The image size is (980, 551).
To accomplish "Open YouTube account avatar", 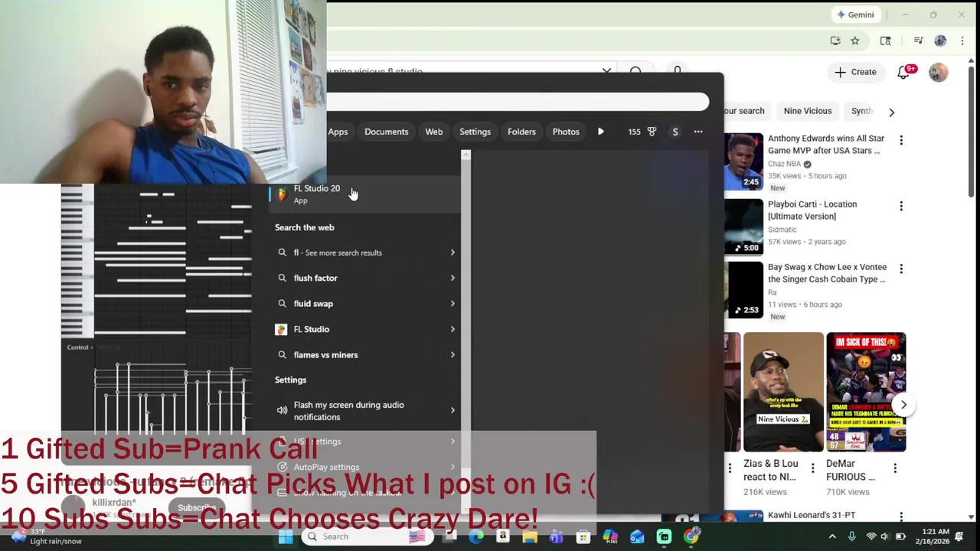I will click(x=938, y=72).
